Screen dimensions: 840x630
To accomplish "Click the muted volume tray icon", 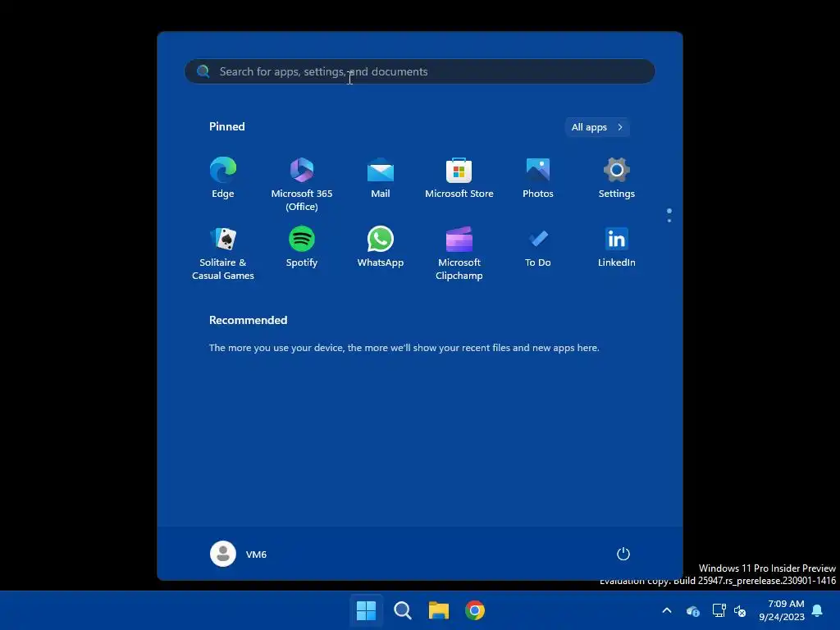I will coord(740,610).
